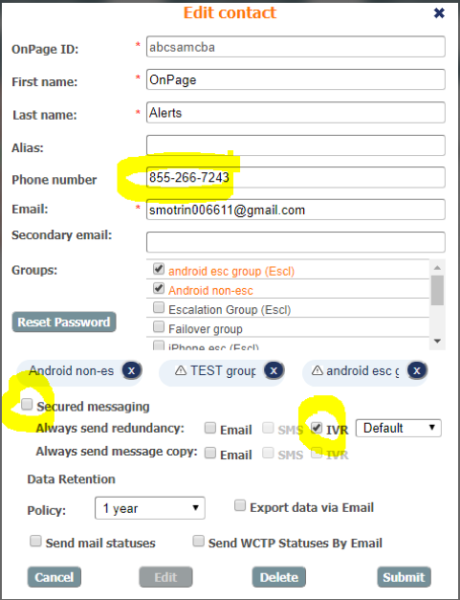The height and width of the screenshot is (600, 460).
Task: Tick the Export data via Email checkbox
Action: tap(240, 505)
